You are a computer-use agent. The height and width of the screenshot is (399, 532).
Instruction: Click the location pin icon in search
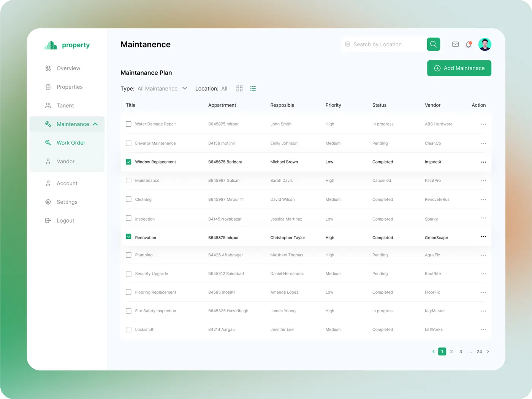coord(347,45)
